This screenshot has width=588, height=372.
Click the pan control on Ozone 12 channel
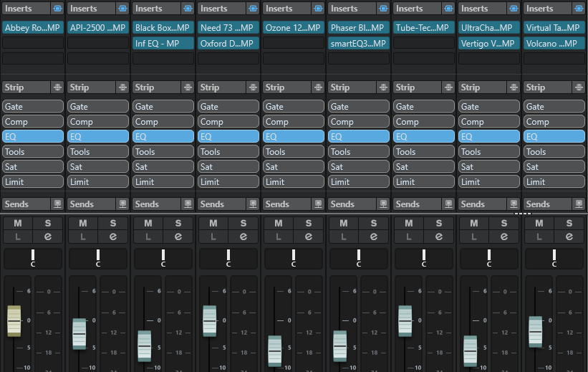coord(294,258)
